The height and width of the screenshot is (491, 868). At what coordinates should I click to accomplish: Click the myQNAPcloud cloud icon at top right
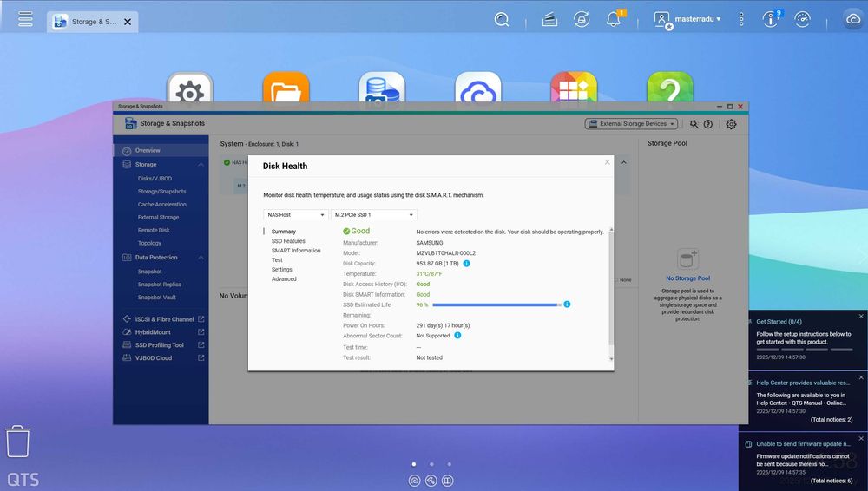[x=852, y=19]
